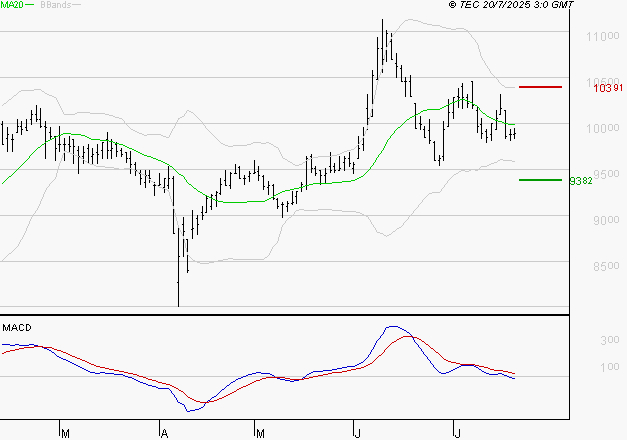This screenshot has height=440, width=627.
Task: Click the second M month marker
Action: (x=260, y=434)
